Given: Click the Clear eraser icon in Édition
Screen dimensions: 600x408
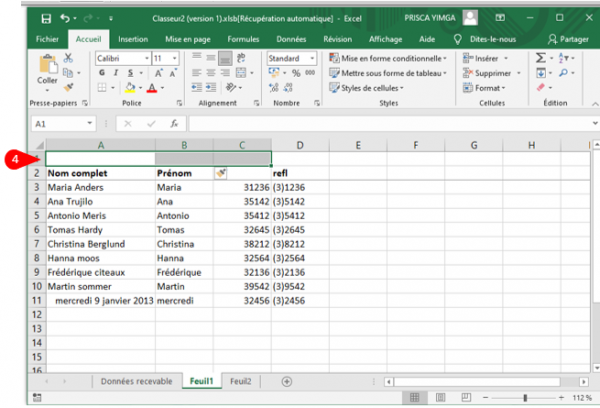Looking at the screenshot, I should pos(541,87).
